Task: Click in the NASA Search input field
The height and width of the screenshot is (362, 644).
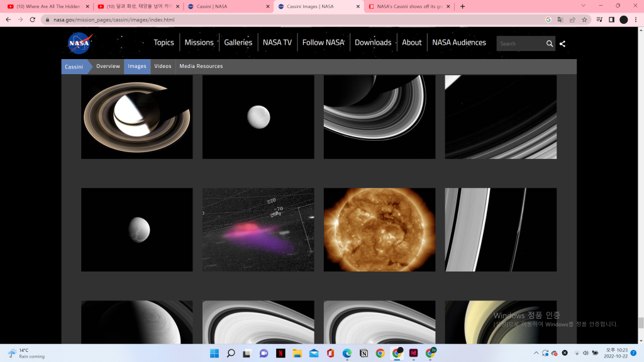Action: pyautogui.click(x=520, y=43)
